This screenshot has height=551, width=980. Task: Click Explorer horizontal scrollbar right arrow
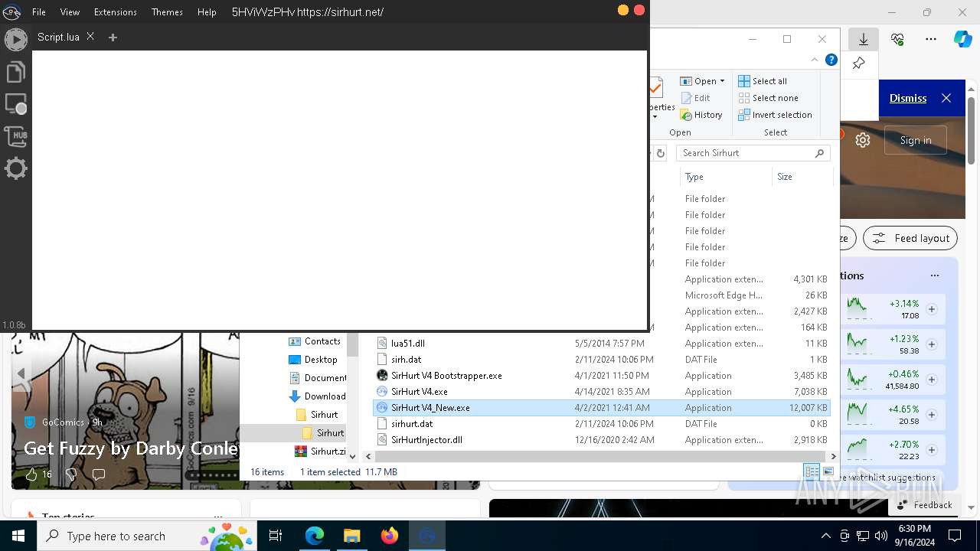click(834, 456)
